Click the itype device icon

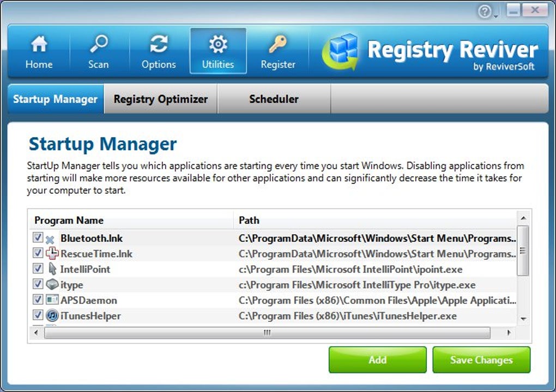coord(52,284)
